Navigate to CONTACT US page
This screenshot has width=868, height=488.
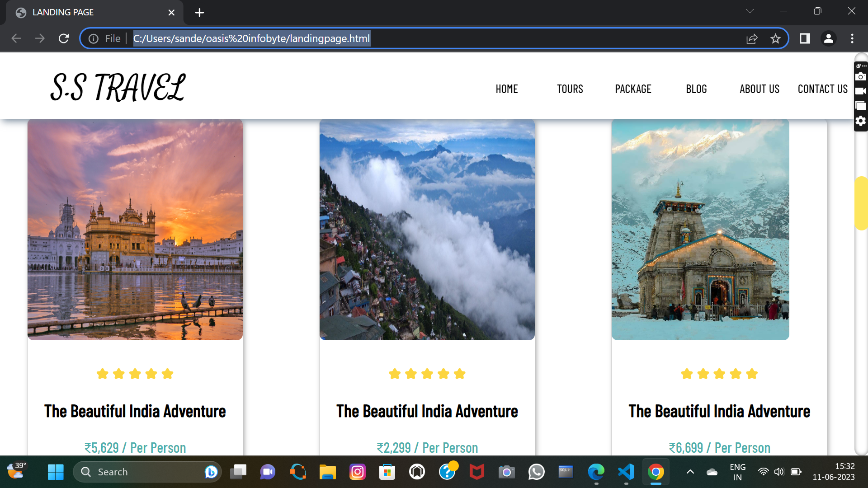point(822,89)
